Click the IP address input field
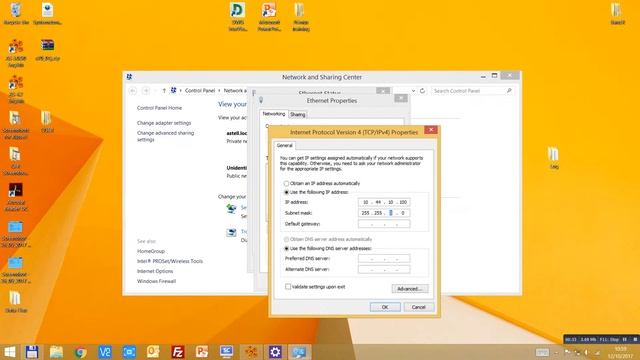This screenshot has height=360, width=640. tap(384, 202)
